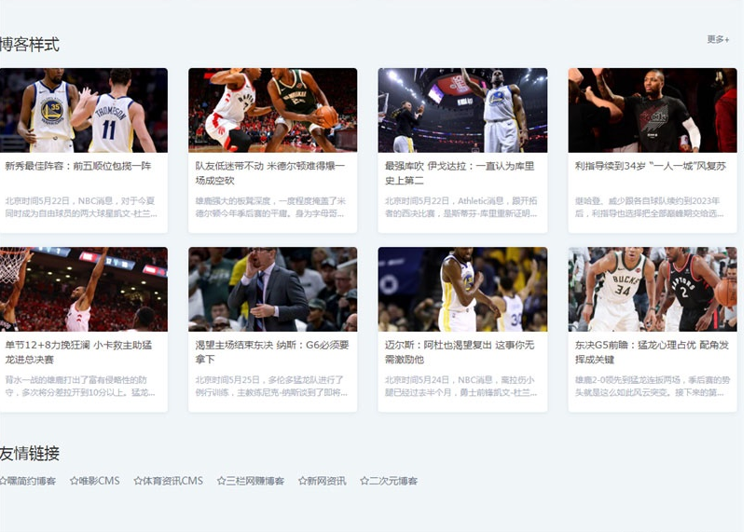Open thumbnail of Bucks 34 and Raptors 2
Screen dimensions: 756x532
(653, 289)
